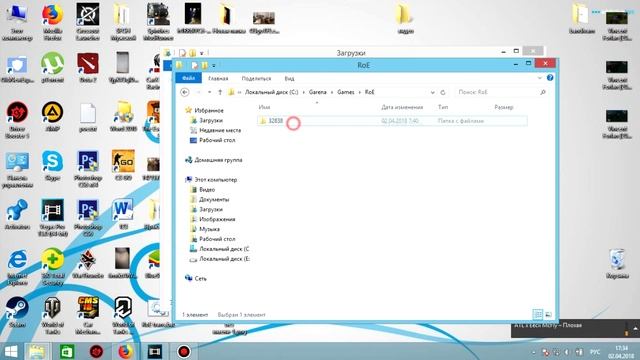Open the Вид ribbon tab

[x=289, y=78]
